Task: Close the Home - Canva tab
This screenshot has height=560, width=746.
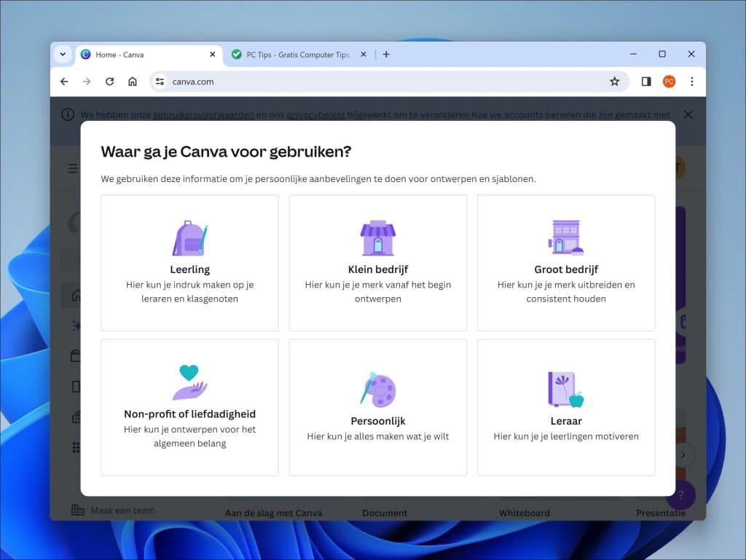Action: point(212,55)
